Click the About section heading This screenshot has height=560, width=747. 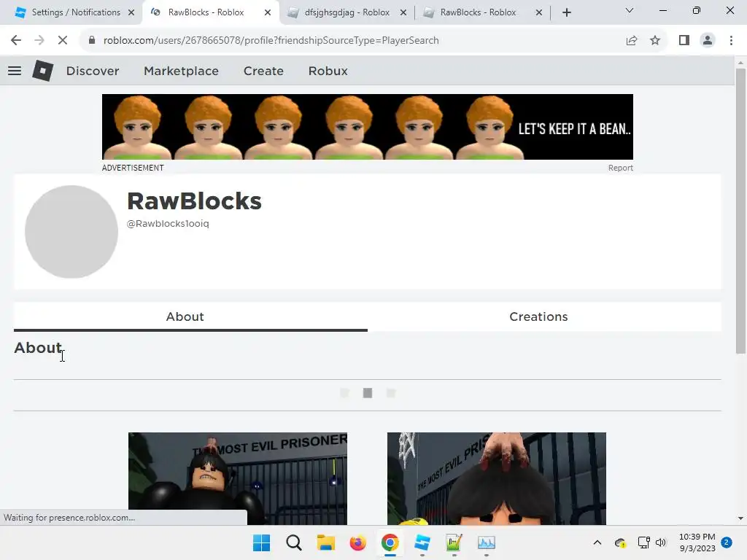click(x=38, y=348)
